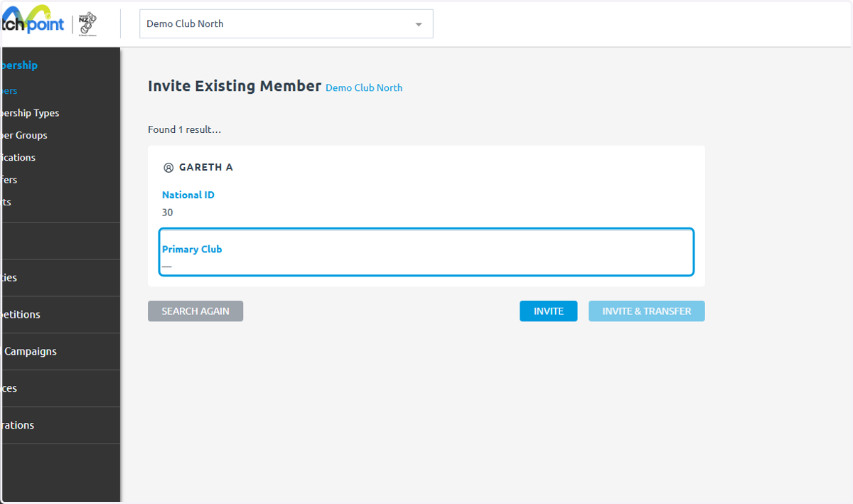The height and width of the screenshot is (504, 853).
Task: Open the Demo Club North link in heading
Action: pyautogui.click(x=364, y=88)
